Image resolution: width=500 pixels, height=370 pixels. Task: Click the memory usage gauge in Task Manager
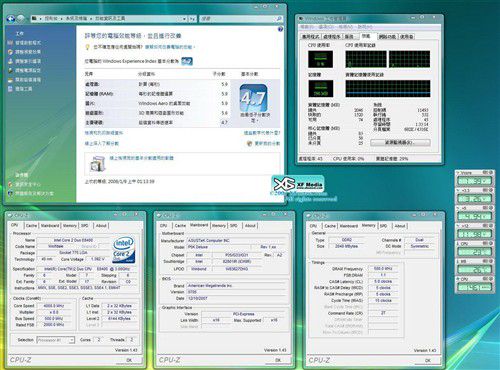click(x=320, y=89)
